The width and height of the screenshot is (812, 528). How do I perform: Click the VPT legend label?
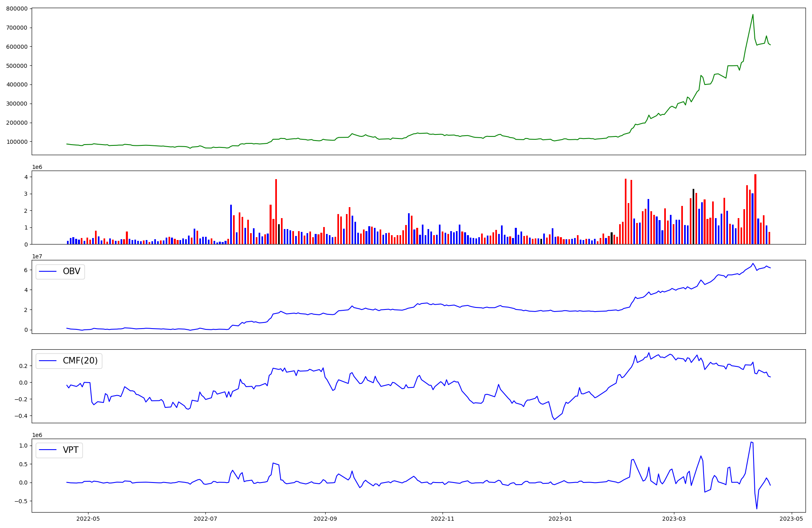tap(71, 450)
